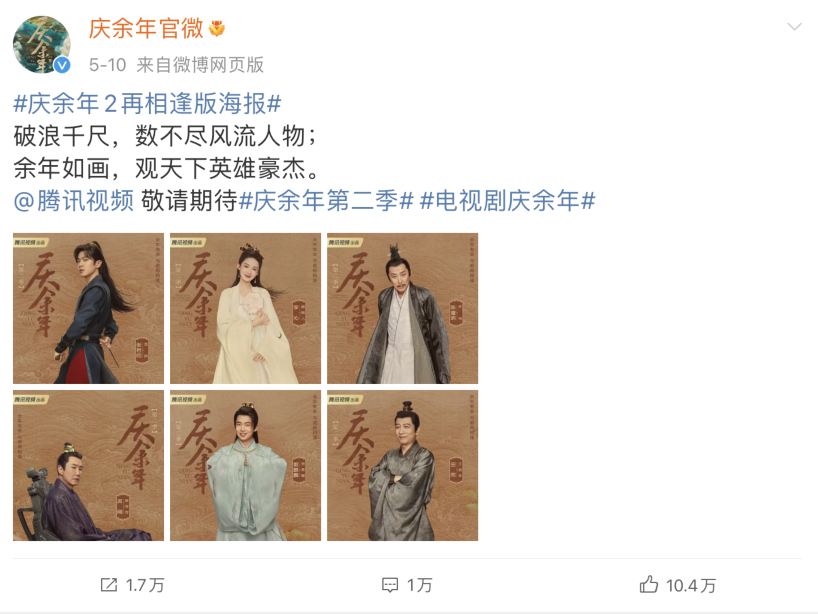818x614 pixels.
Task: Click the 来自微博网页版 source text
Action: [x=200, y=65]
